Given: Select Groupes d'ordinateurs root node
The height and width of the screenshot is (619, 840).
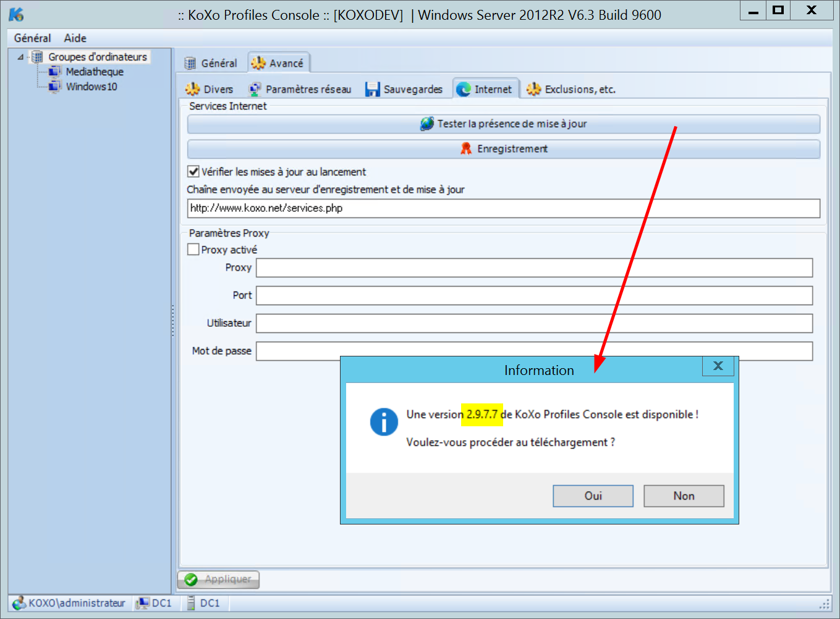Looking at the screenshot, I should click(x=98, y=57).
